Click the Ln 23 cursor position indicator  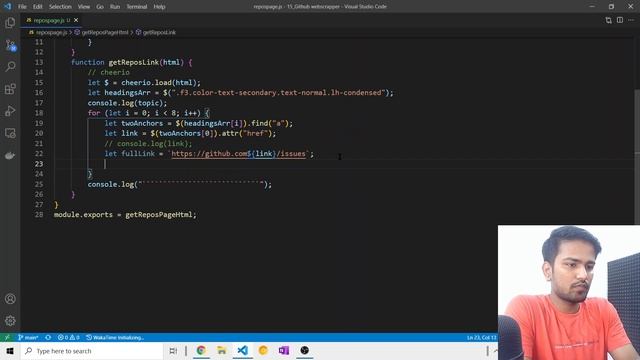pyautogui.click(x=482, y=338)
